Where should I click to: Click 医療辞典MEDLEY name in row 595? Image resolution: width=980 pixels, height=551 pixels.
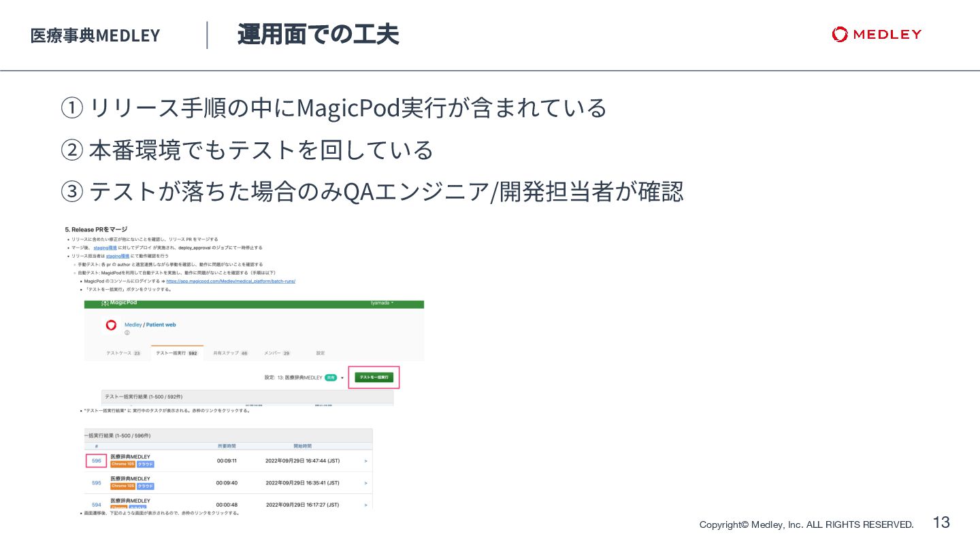pos(130,479)
